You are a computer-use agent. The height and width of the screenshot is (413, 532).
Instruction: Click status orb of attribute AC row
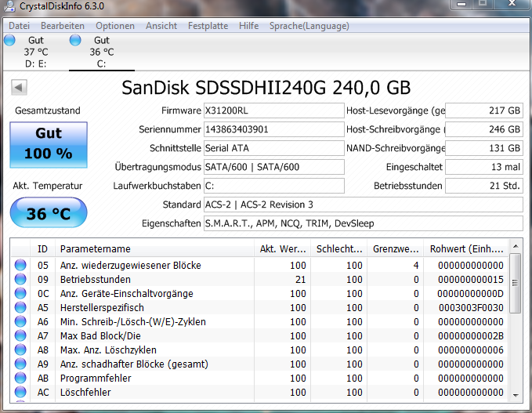point(20,392)
